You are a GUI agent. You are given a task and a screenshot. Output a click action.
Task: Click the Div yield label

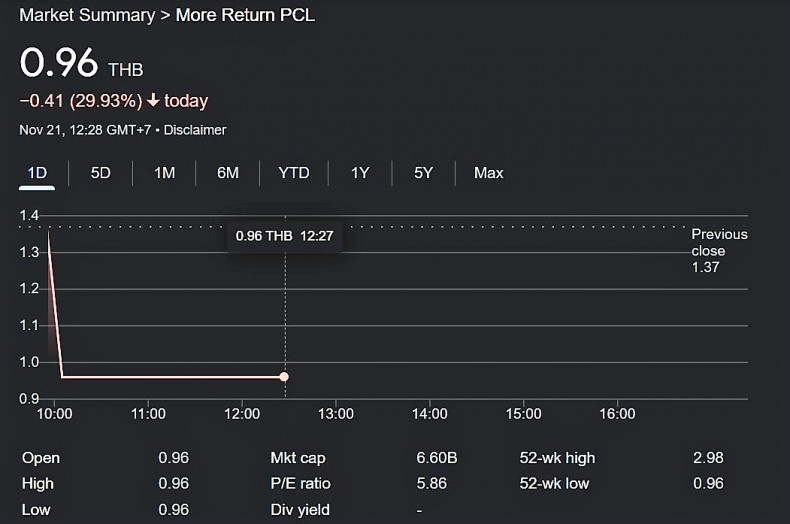click(300, 510)
